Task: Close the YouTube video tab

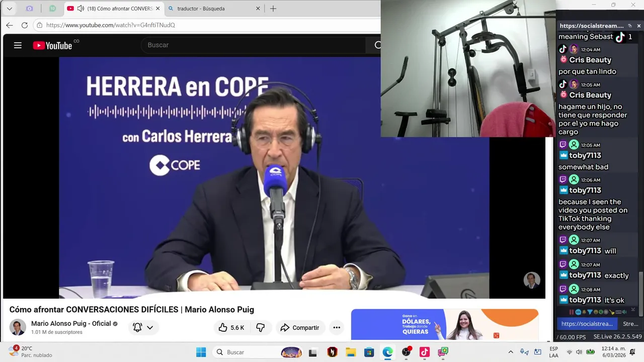Action: click(x=157, y=9)
